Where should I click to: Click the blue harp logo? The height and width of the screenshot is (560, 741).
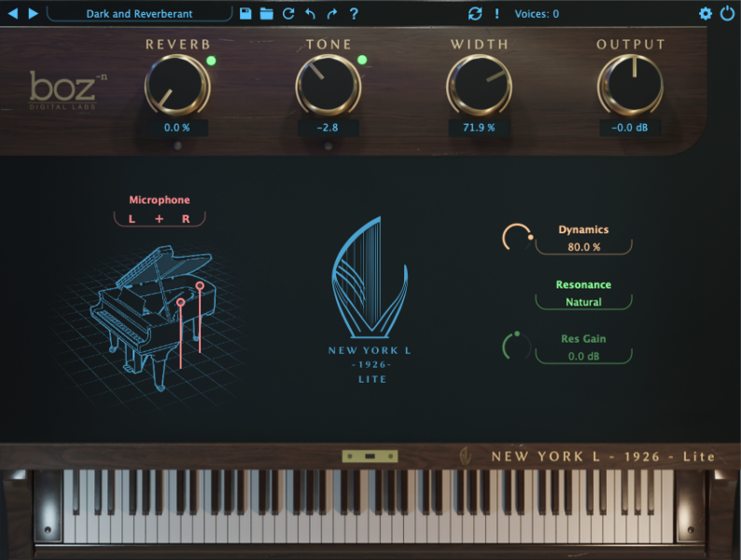tap(370, 277)
